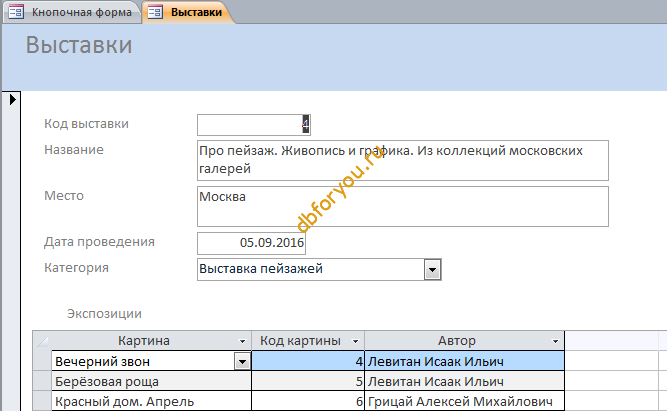Select the Берёзовая роща row selector

point(42,381)
